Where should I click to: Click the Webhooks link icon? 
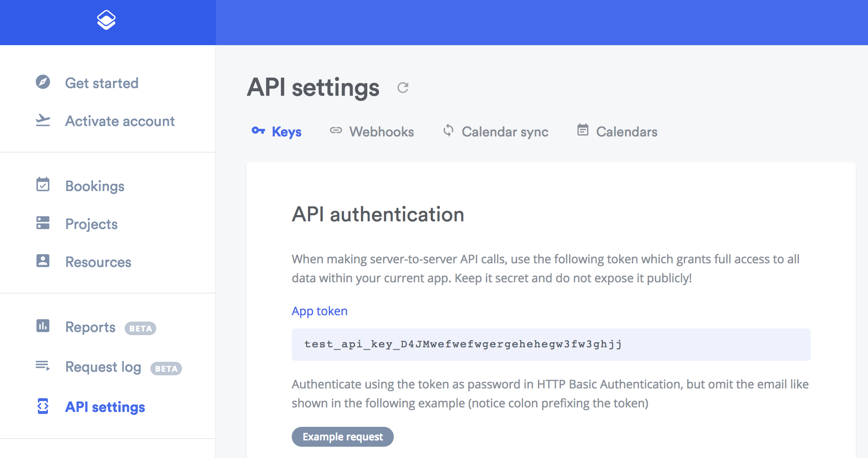click(336, 131)
